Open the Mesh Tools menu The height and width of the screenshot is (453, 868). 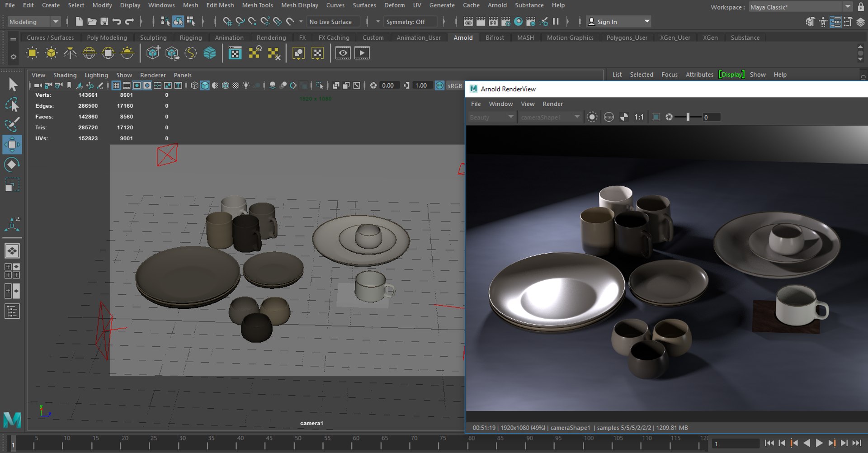tap(257, 5)
